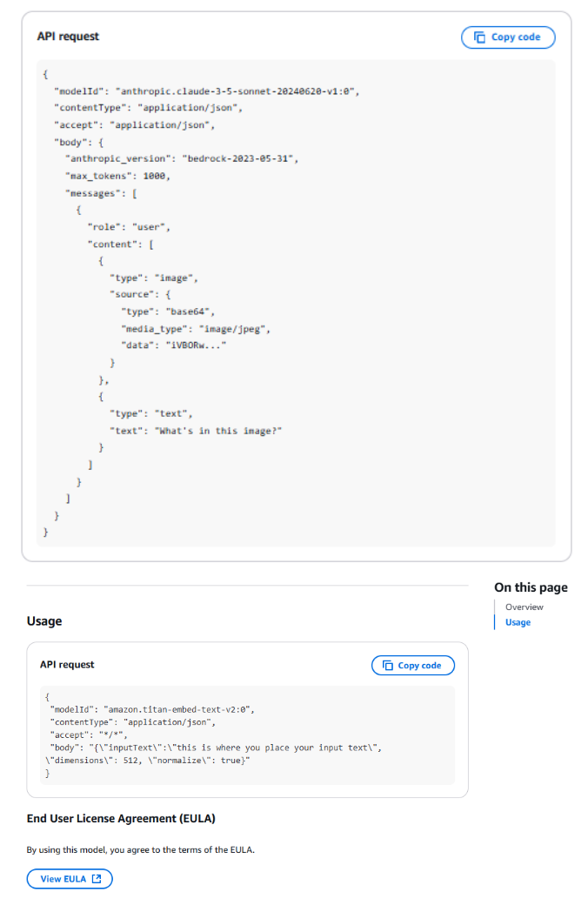
Task: Click the copy icon in the Titan request panel
Action: (386, 666)
